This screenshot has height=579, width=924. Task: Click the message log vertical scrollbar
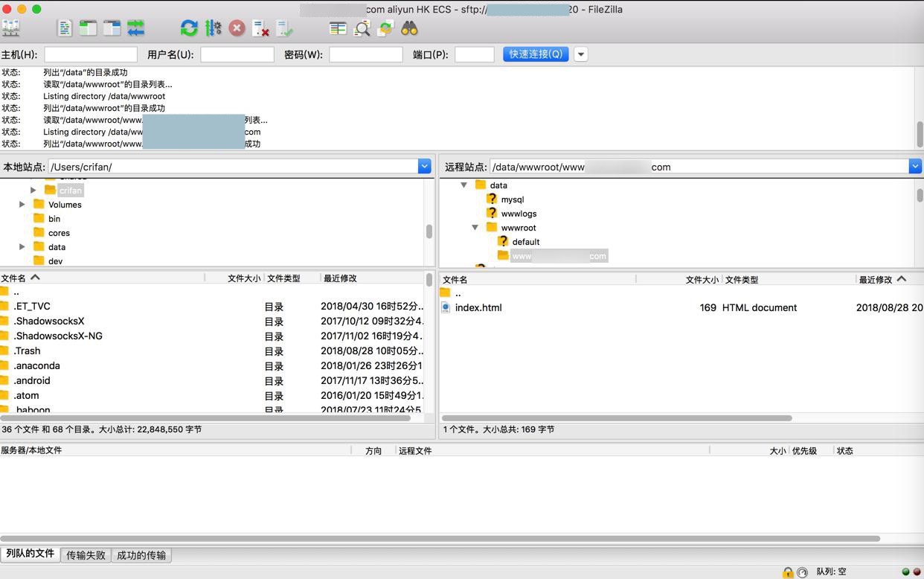(920, 135)
